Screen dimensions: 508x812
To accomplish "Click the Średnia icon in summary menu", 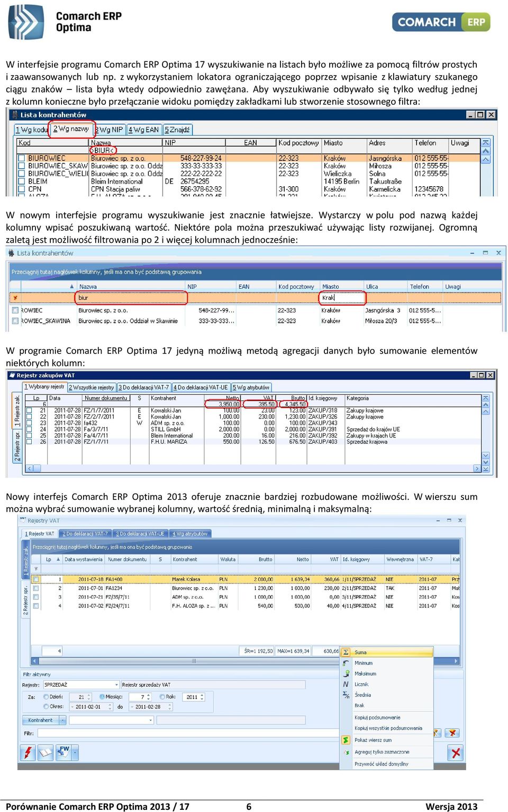I will tap(346, 695).
